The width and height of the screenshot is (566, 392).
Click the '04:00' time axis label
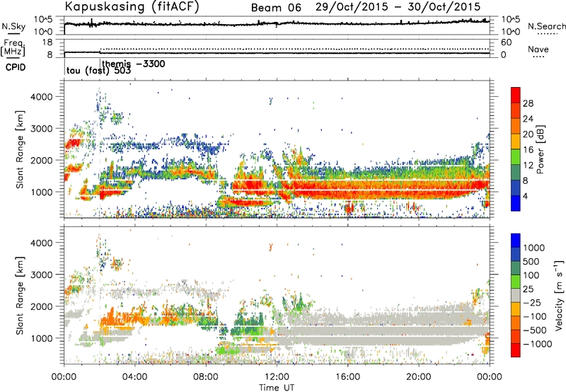(x=134, y=377)
